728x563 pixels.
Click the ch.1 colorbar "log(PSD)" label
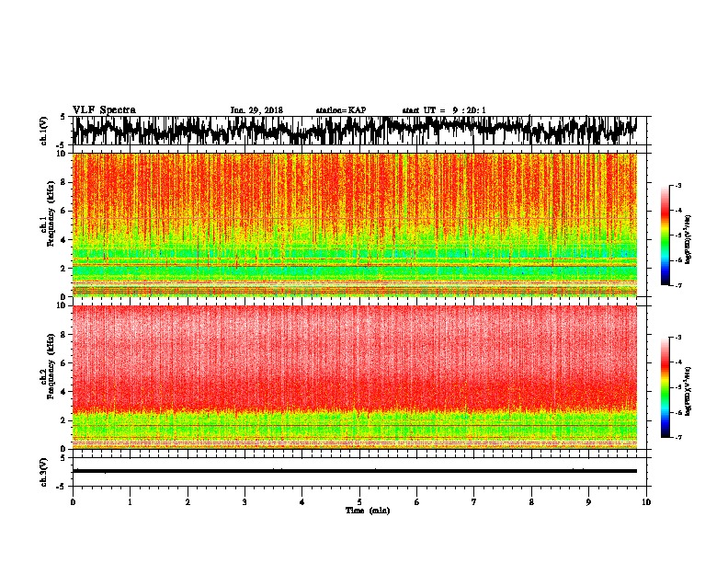(x=688, y=240)
